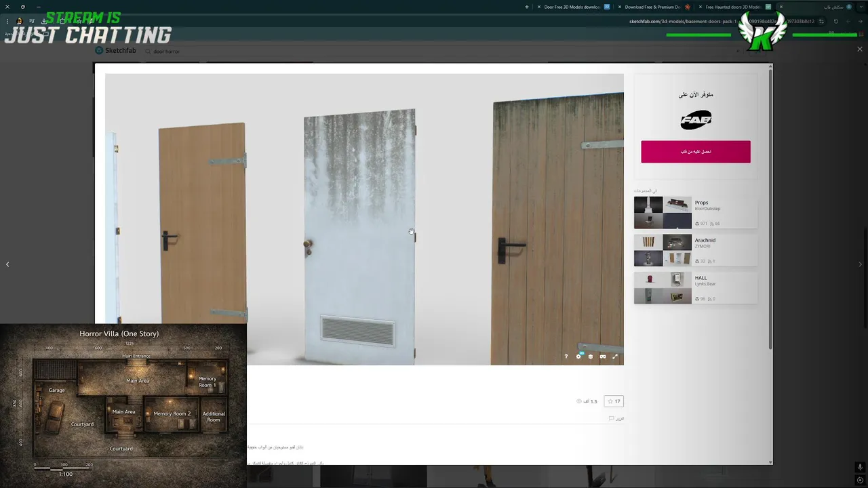Viewport: 868px width, 488px height.
Task: Click the microphone icon at bottom right
Action: point(860,467)
